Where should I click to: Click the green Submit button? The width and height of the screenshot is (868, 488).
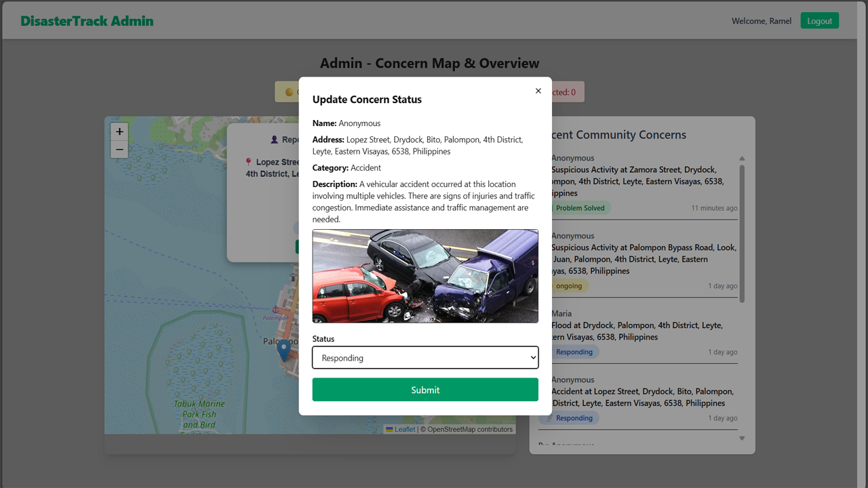click(425, 390)
